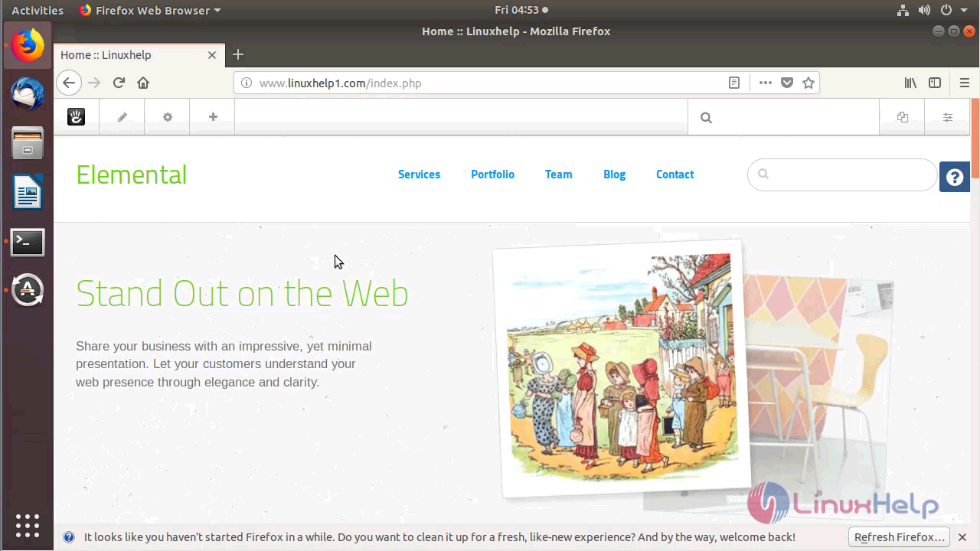Enter edit mode with pencil icon
The height and width of the screenshot is (551, 980).
(122, 117)
